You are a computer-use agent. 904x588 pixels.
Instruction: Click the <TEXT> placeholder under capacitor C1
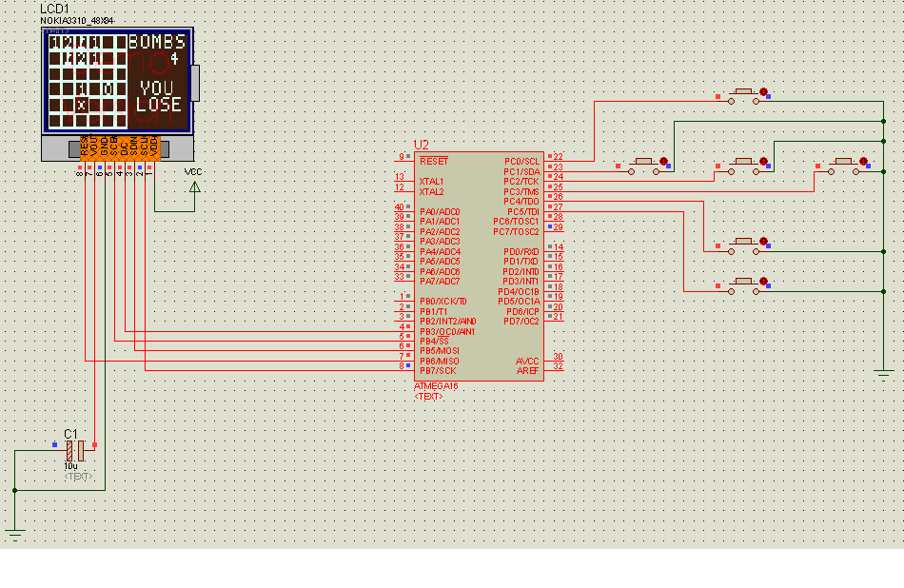click(x=78, y=476)
